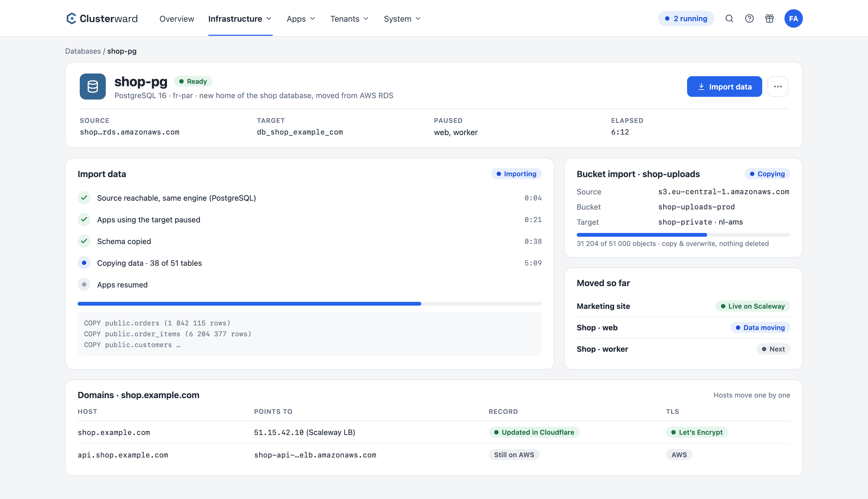Click '31 204 of 51 000 objects' text
Image resolution: width=868 pixels, height=499 pixels.
tap(616, 243)
